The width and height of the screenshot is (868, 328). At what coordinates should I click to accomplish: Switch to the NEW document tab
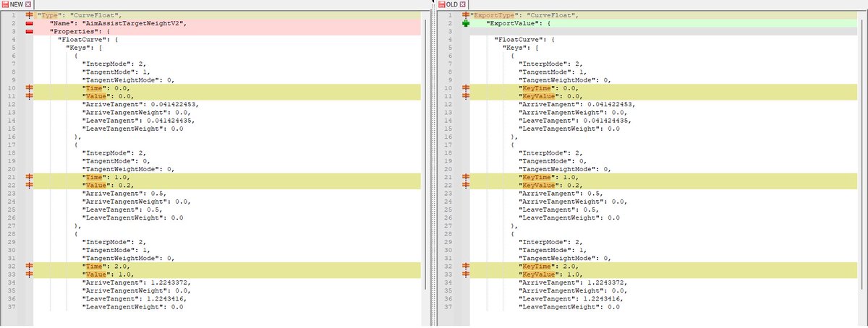coord(17,4)
